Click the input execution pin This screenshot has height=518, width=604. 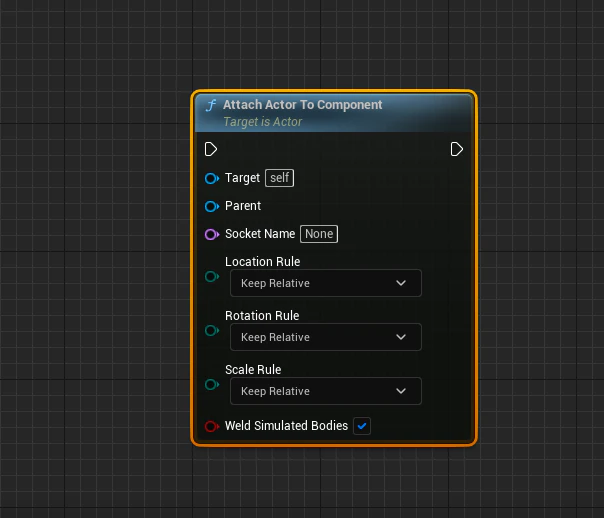[x=211, y=149]
